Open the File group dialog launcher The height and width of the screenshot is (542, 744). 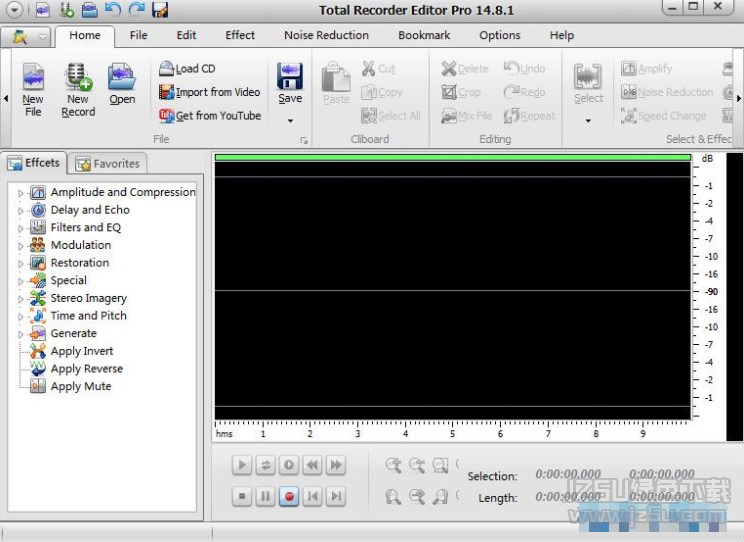[x=304, y=140]
